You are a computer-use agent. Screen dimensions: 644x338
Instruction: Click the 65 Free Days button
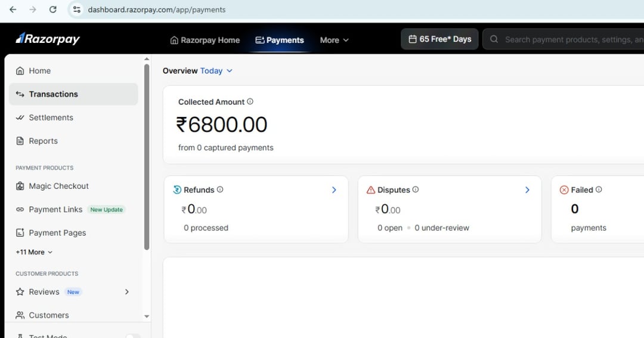click(x=439, y=39)
